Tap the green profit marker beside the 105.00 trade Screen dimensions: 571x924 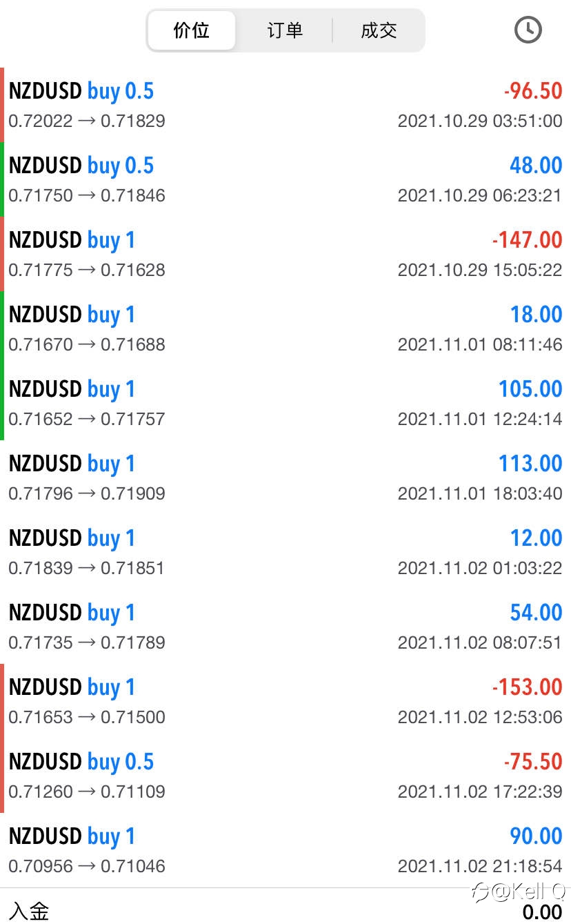[x=2, y=403]
